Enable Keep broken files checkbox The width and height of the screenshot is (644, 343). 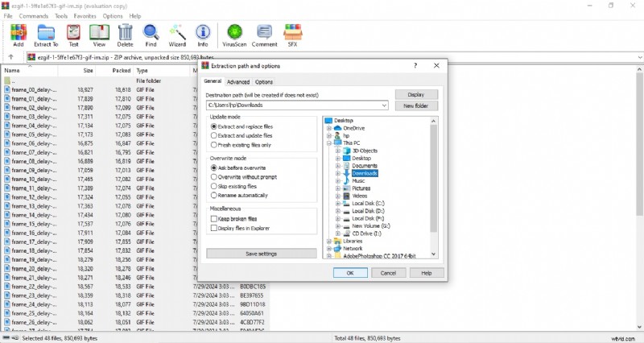click(x=213, y=219)
